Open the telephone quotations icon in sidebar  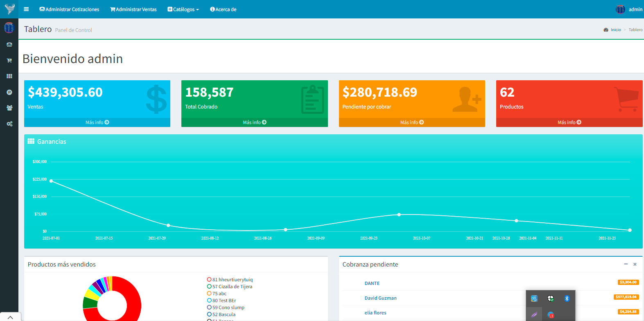(9, 45)
